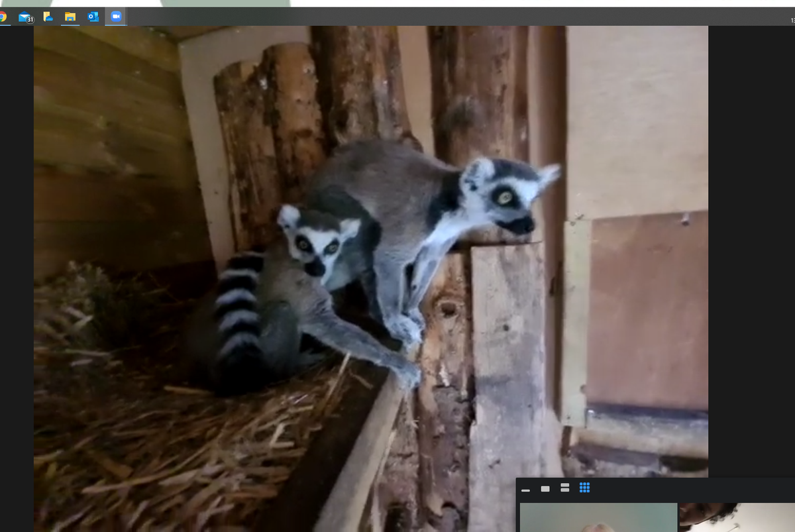Select the lemur shared video feed
The height and width of the screenshot is (532, 795).
pos(371,278)
